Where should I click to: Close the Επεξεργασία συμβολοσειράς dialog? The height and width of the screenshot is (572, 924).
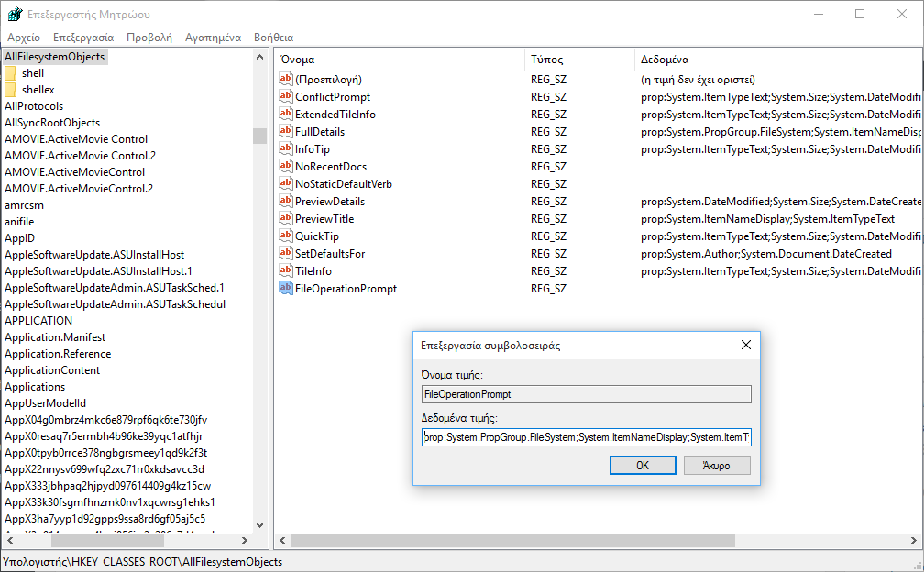746,346
